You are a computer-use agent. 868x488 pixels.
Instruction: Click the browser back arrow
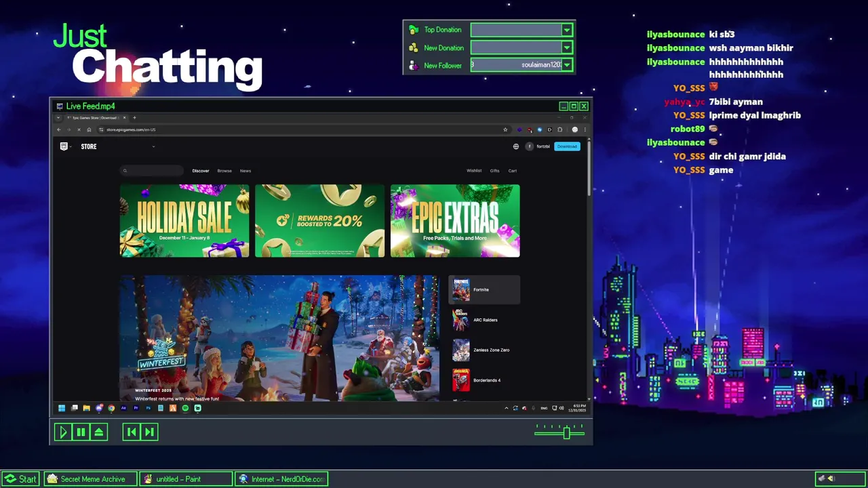click(x=59, y=129)
